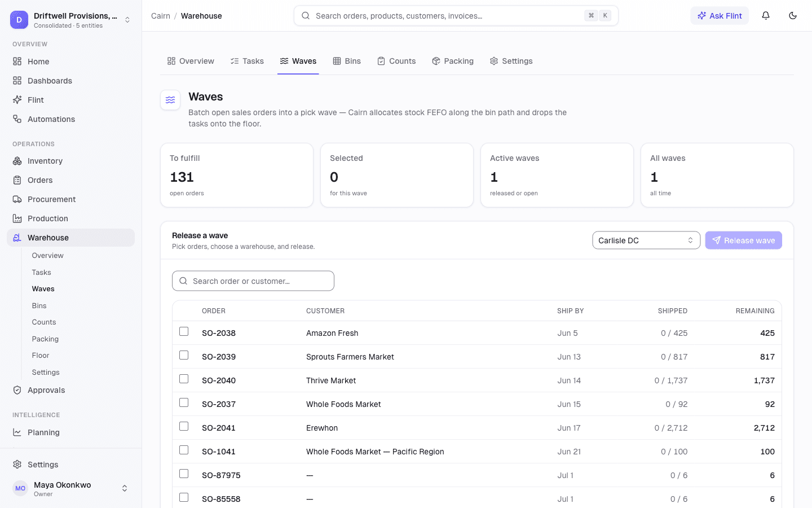Viewport: 812px width, 508px height.
Task: Click the Home icon in sidebar
Action: (x=17, y=62)
